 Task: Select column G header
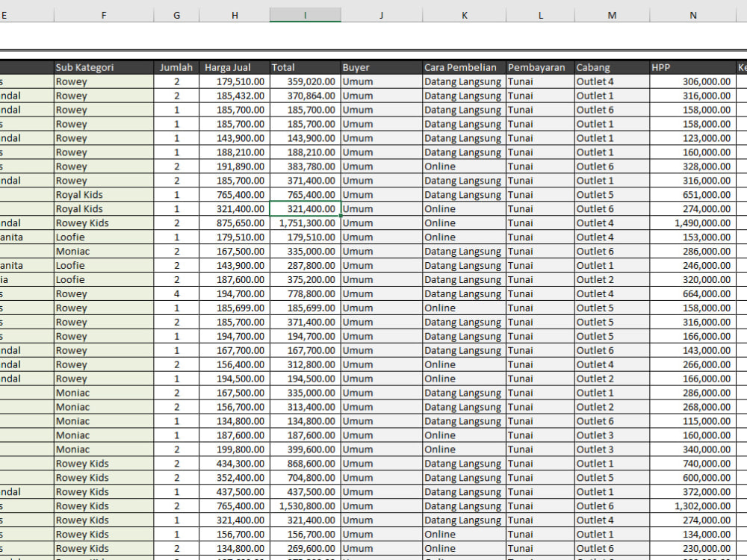[x=176, y=15]
